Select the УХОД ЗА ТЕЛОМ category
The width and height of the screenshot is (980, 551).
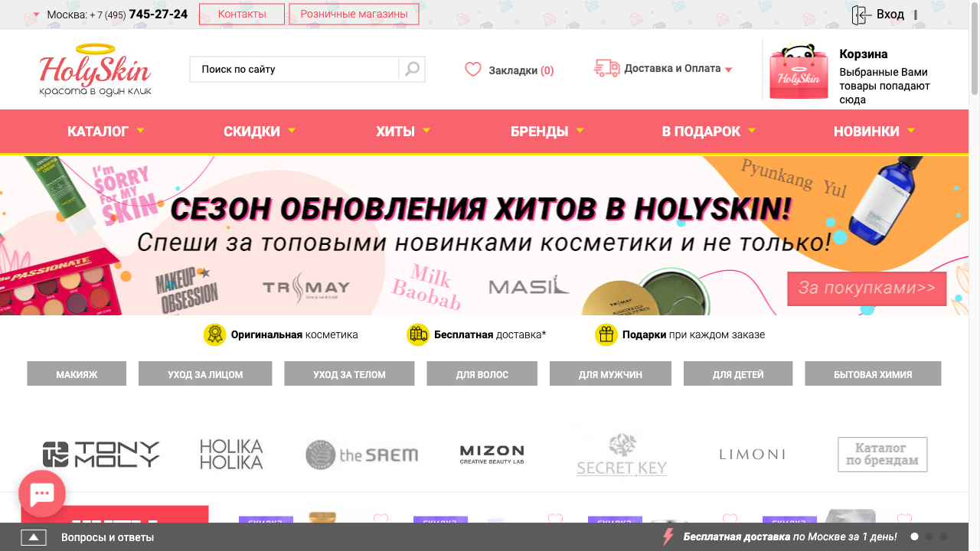pyautogui.click(x=349, y=374)
